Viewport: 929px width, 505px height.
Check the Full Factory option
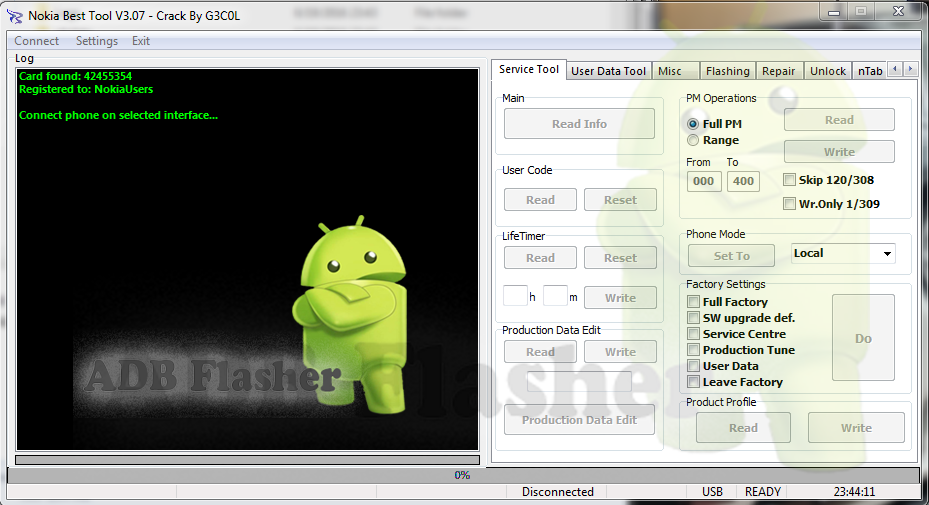tap(693, 302)
